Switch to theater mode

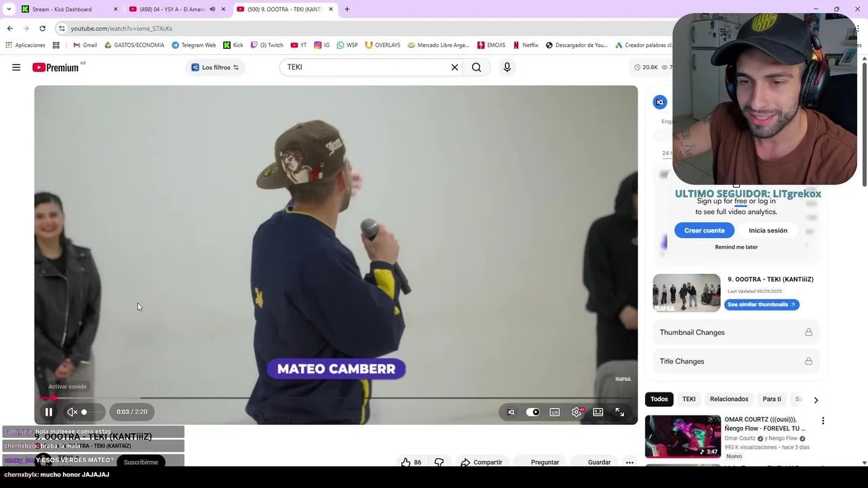click(598, 411)
